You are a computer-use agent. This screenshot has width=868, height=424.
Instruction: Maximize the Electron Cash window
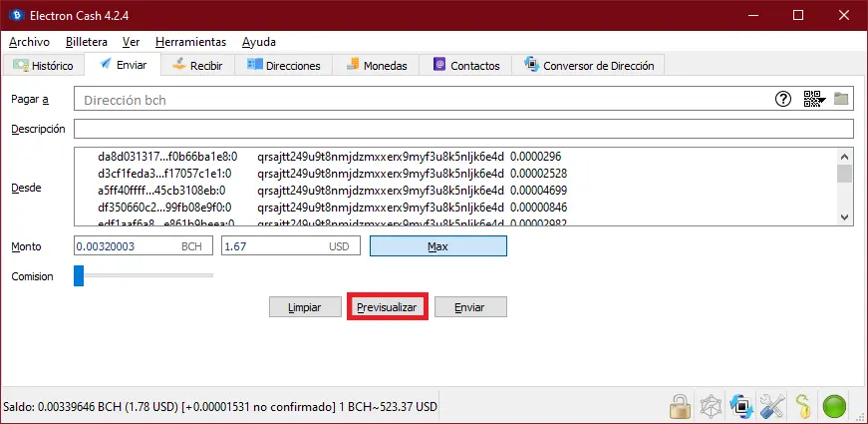tap(798, 16)
